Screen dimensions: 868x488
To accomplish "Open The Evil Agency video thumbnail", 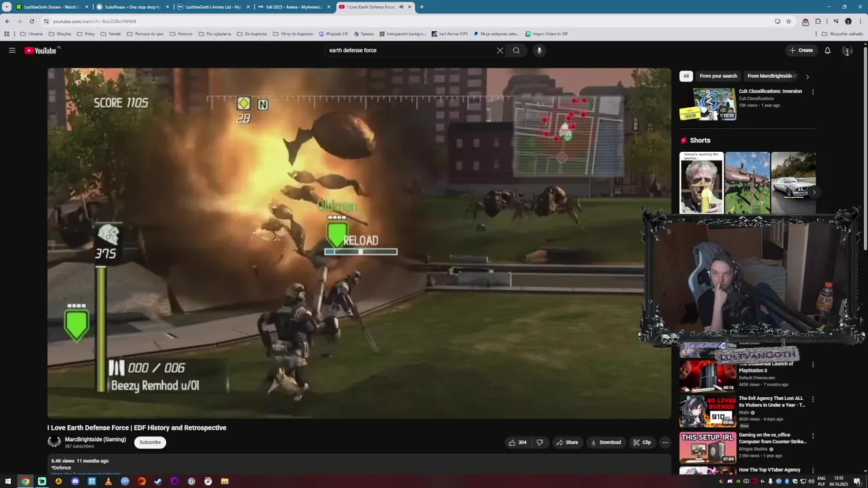I will (x=707, y=411).
